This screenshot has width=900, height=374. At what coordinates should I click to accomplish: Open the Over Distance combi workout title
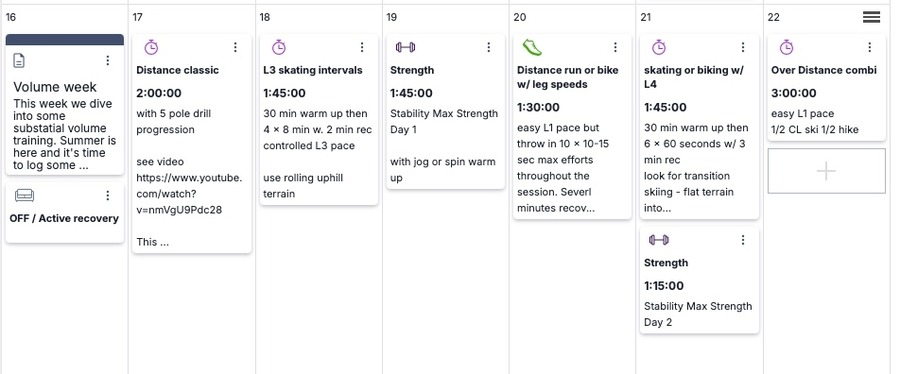click(824, 70)
